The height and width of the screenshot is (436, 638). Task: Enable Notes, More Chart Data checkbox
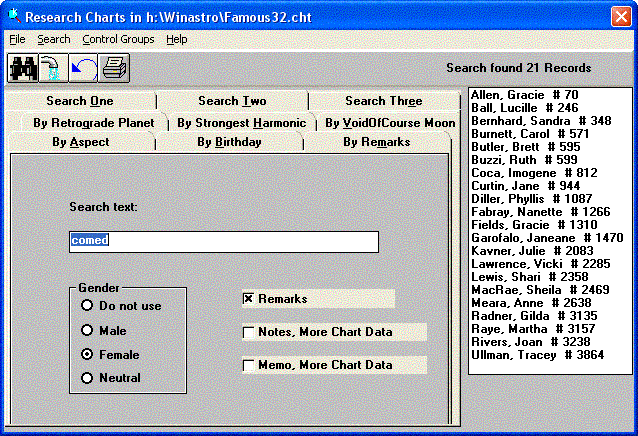tap(248, 332)
